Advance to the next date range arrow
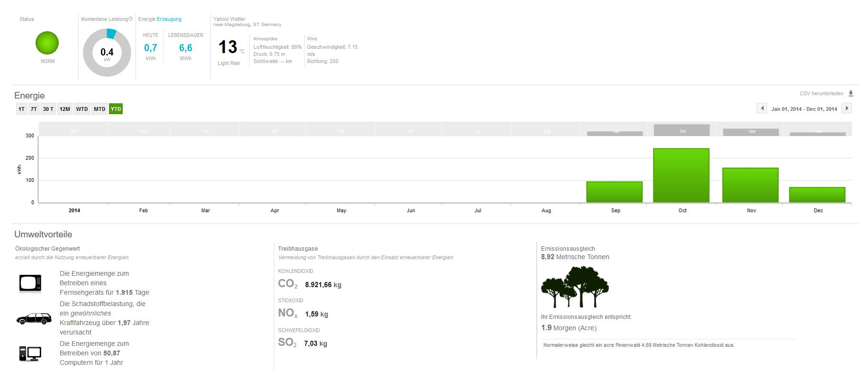The height and width of the screenshot is (371, 868). click(847, 109)
